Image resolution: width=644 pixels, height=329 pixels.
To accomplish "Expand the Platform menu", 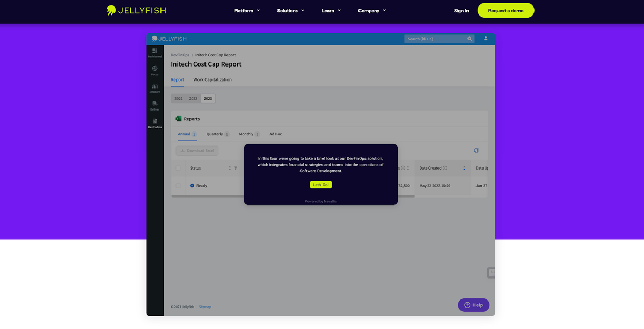I will click(x=247, y=10).
